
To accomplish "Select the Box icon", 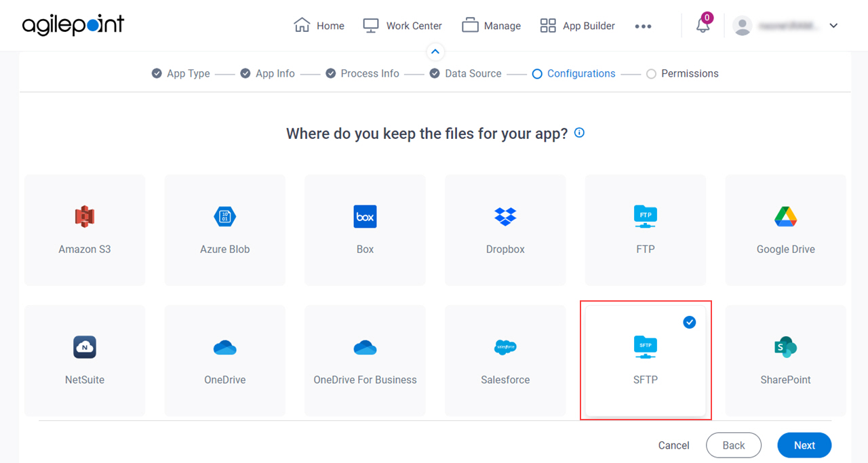I will [x=365, y=216].
